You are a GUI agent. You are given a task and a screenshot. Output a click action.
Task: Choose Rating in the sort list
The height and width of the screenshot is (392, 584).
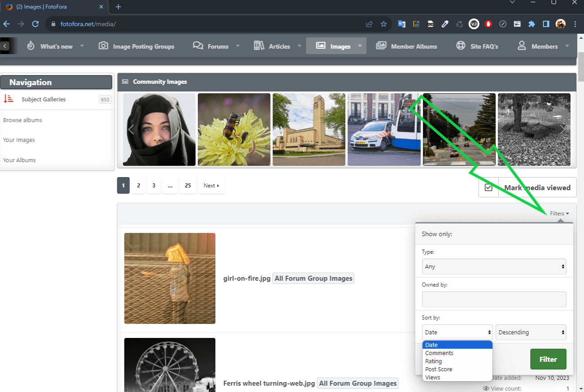point(457,361)
